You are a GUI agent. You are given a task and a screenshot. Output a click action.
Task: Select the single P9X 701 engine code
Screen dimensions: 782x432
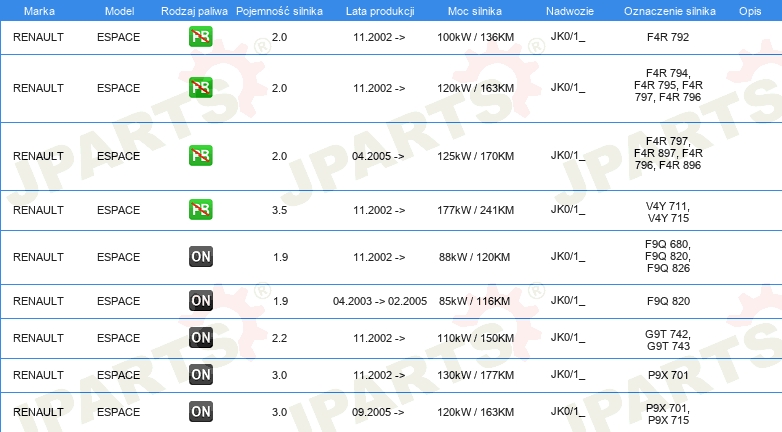668,375
